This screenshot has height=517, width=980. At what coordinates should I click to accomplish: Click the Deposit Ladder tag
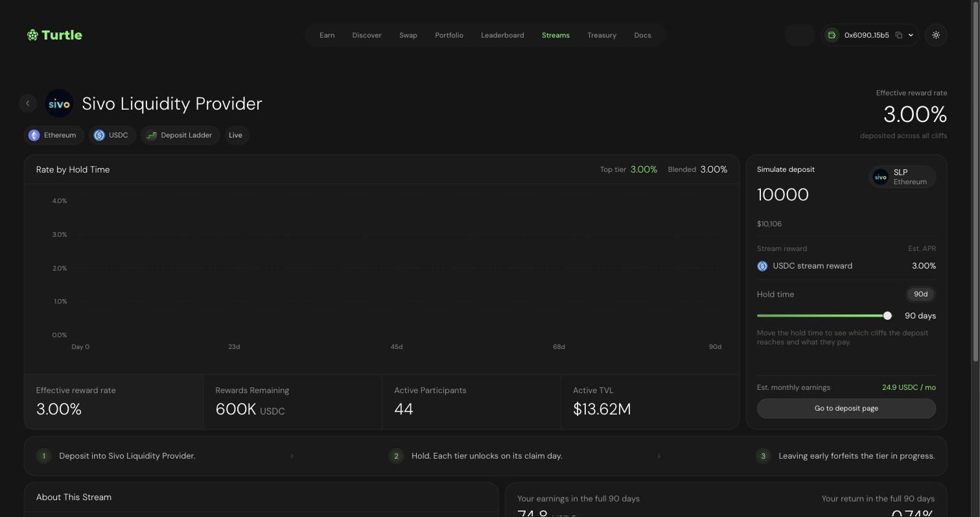point(180,135)
